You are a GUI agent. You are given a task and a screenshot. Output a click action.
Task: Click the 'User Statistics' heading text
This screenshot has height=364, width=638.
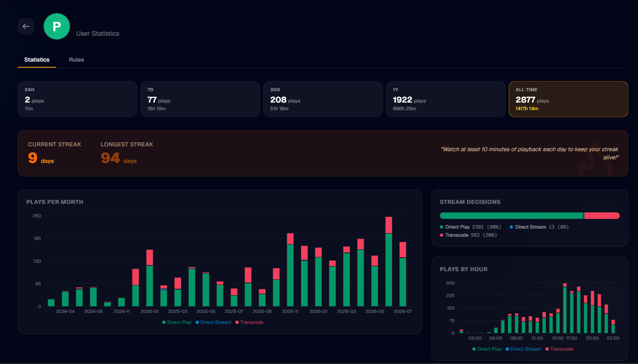tap(98, 34)
